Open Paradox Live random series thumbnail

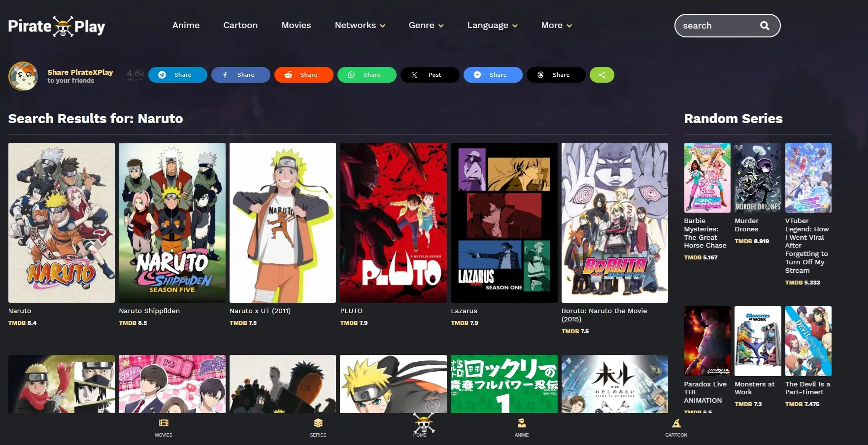707,341
